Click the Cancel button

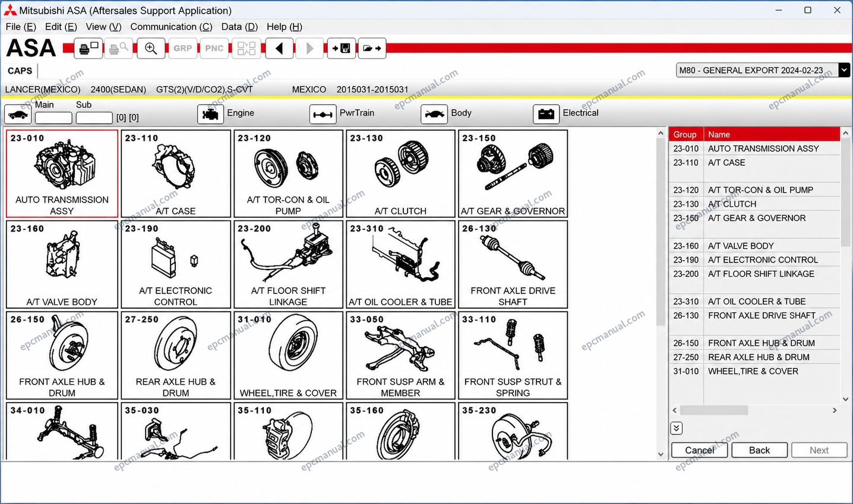pyautogui.click(x=699, y=450)
